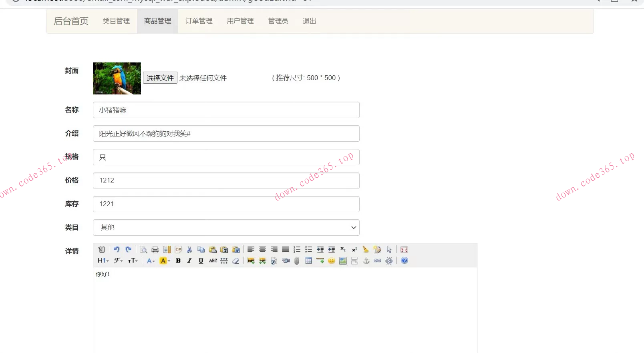The width and height of the screenshot is (644, 353).
Task: Insert numbered list
Action: (297, 249)
